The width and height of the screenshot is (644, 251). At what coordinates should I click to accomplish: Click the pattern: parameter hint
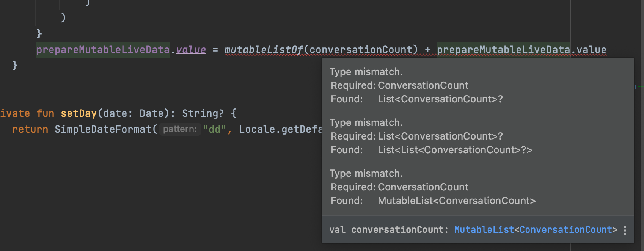(x=180, y=129)
